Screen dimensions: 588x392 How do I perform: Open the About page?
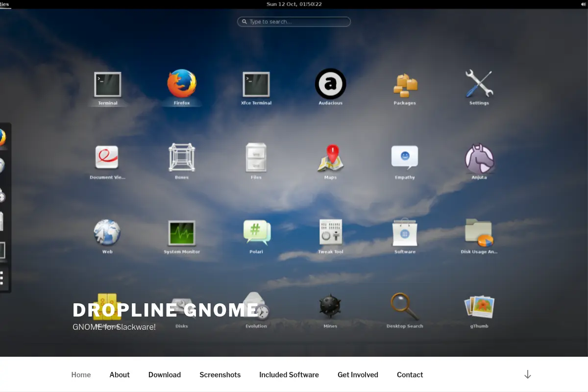coord(120,375)
